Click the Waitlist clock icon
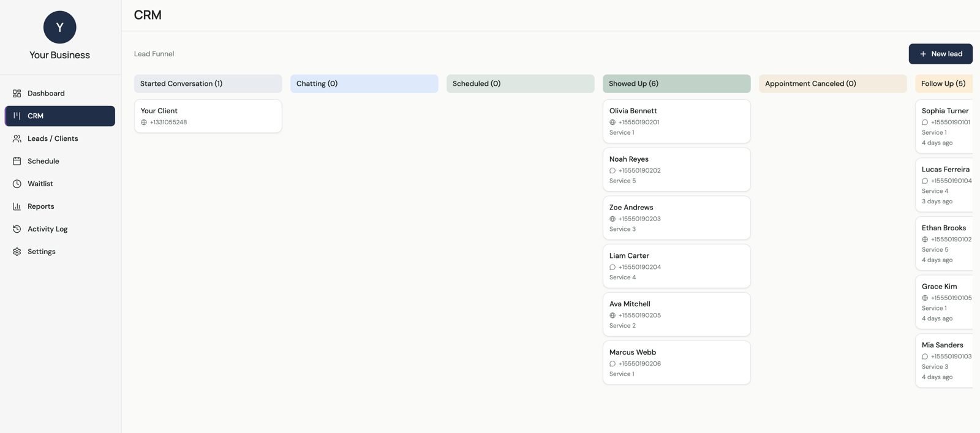The width and height of the screenshot is (980, 433). (x=17, y=184)
